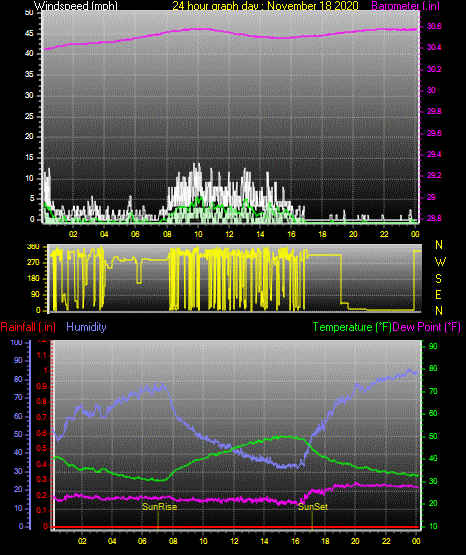Click the 90 temperature scale value

(x=433, y=346)
